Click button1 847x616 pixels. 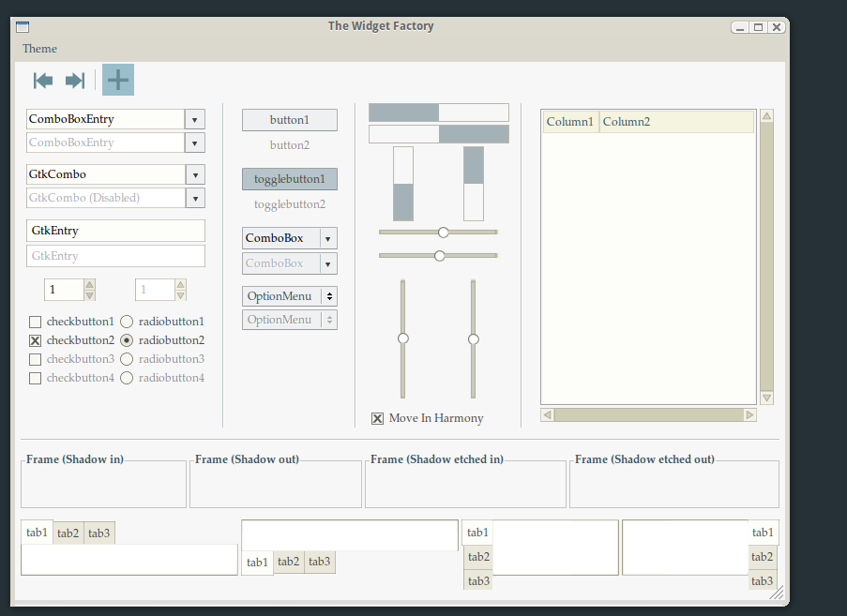[290, 120]
